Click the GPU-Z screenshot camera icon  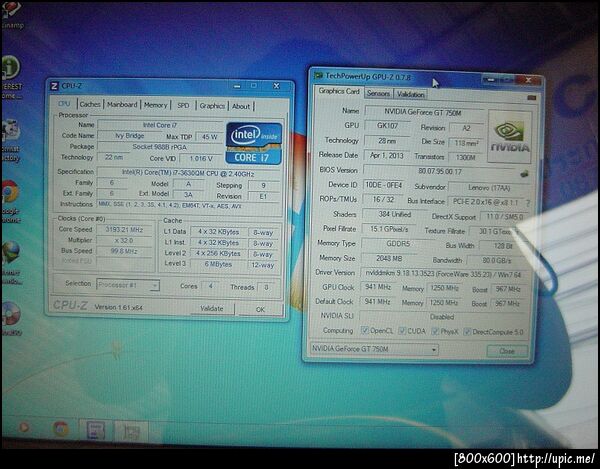pyautogui.click(x=531, y=98)
